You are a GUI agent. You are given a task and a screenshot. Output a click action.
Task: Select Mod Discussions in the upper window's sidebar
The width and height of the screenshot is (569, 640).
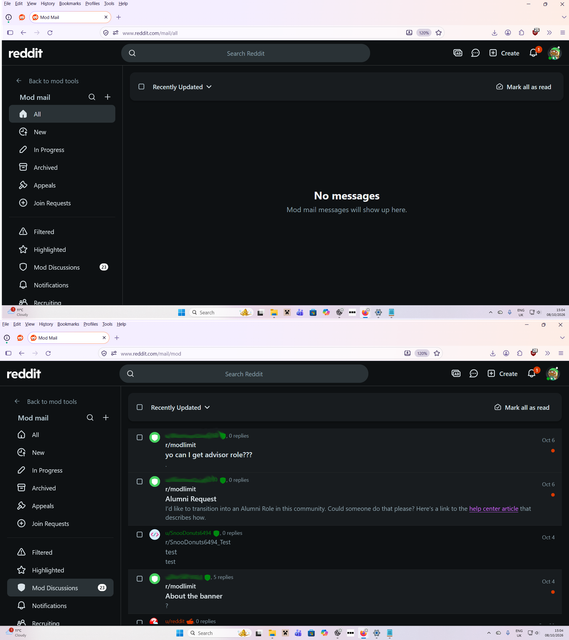62,267
